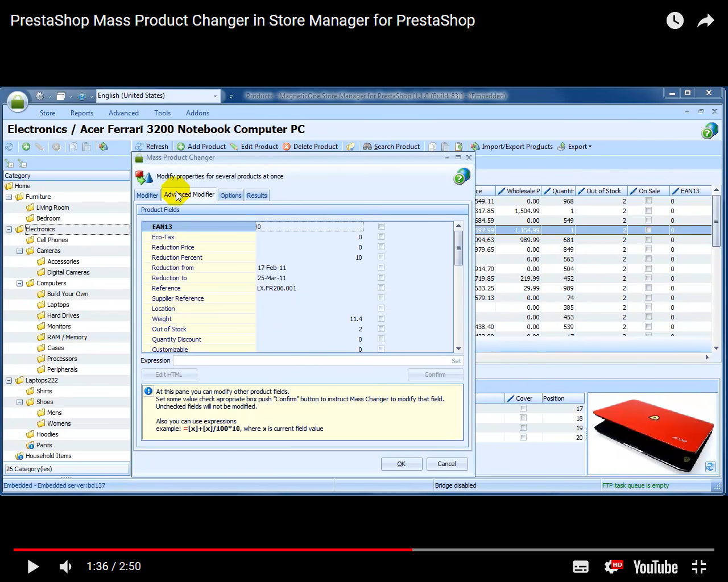
Task: Click the category import/export icon
Action: (x=103, y=147)
